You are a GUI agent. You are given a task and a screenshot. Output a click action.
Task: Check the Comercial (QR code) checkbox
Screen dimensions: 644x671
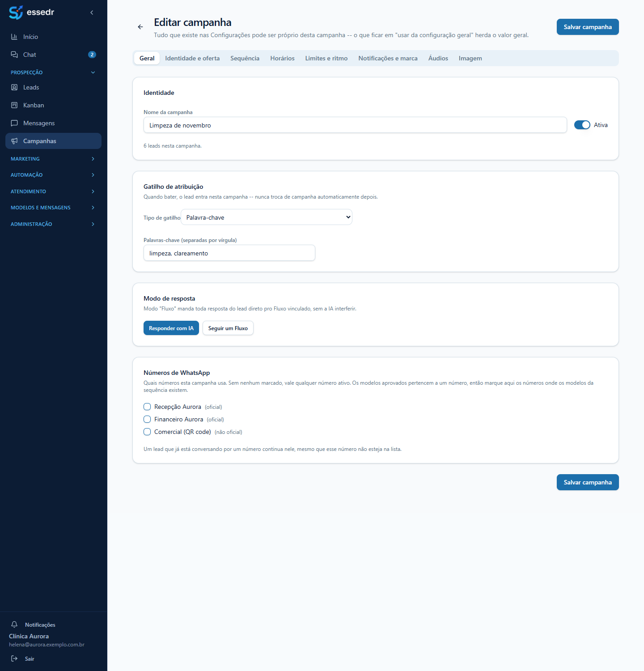coord(147,432)
